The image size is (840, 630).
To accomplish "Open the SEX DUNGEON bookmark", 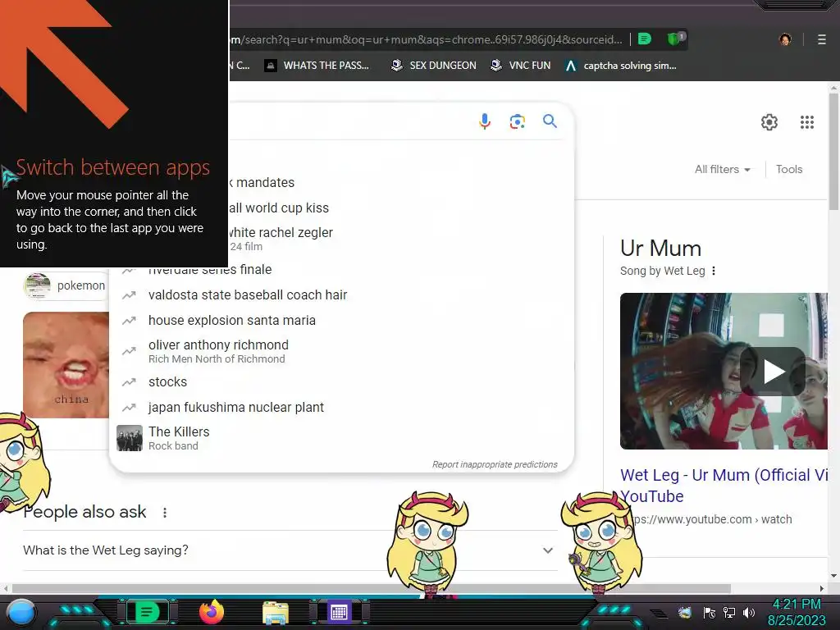I will coord(433,66).
